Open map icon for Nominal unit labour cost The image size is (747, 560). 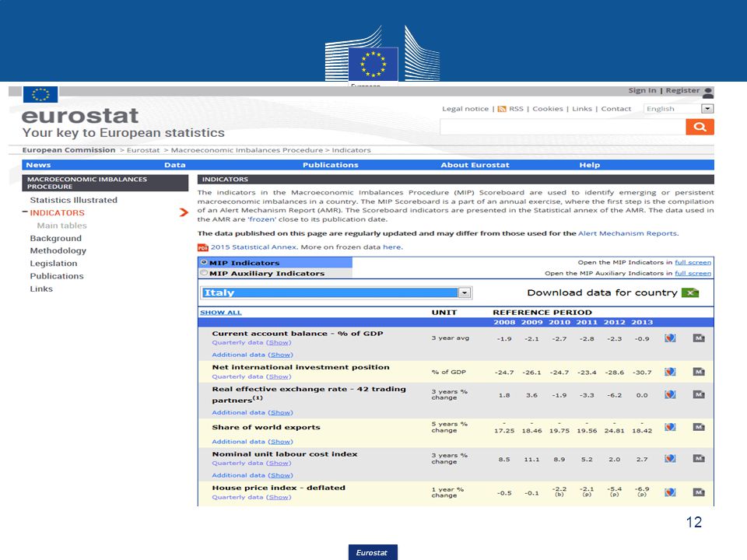[x=670, y=459]
